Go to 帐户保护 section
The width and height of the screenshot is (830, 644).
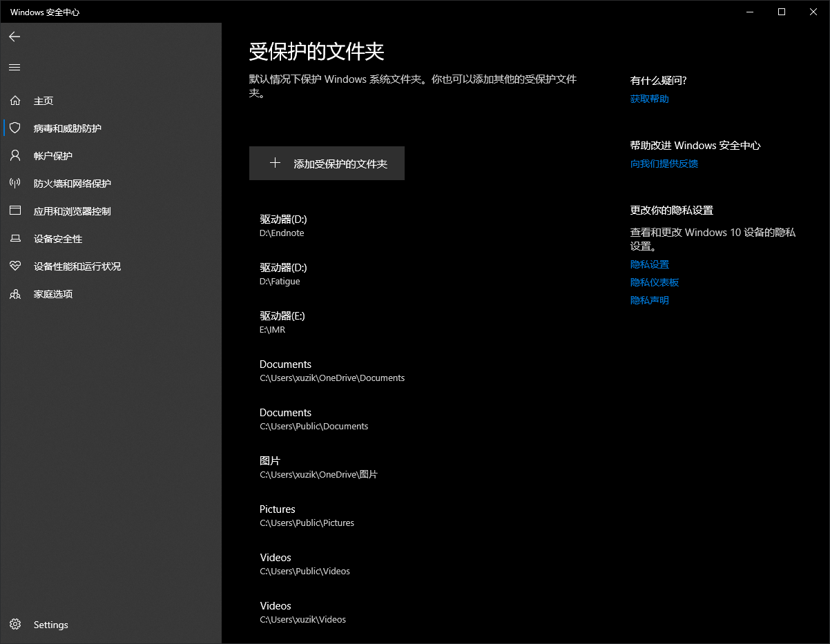pos(110,156)
